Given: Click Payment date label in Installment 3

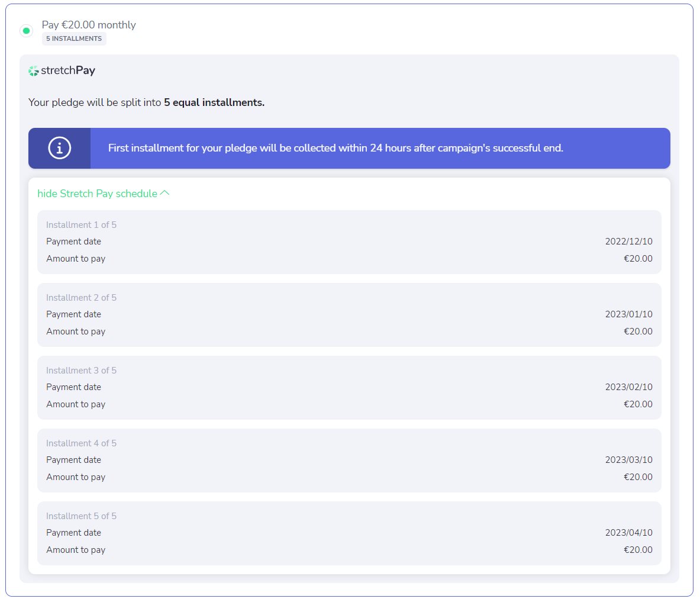Looking at the screenshot, I should 73,387.
